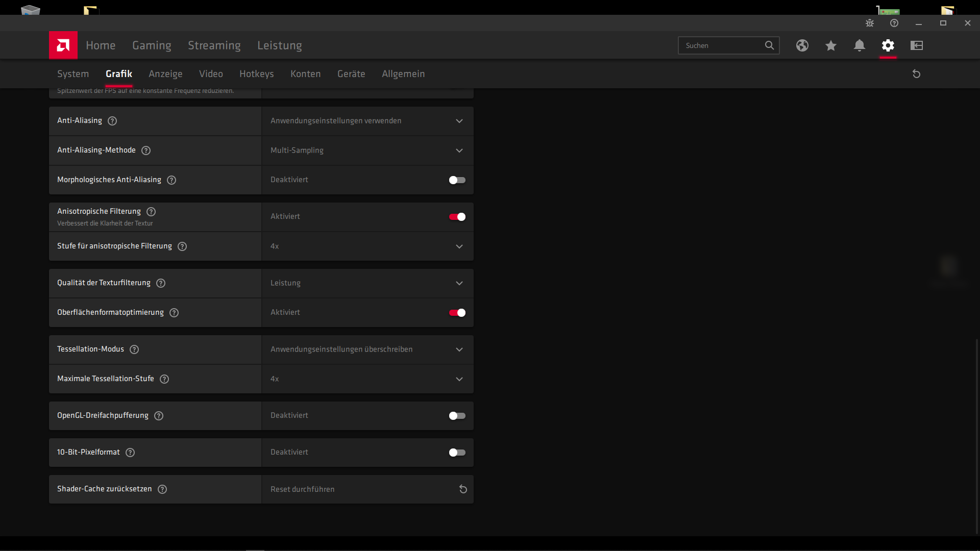Viewport: 980px width, 551px height.
Task: Toggle the sidebar panel icon
Action: [x=916, y=45]
